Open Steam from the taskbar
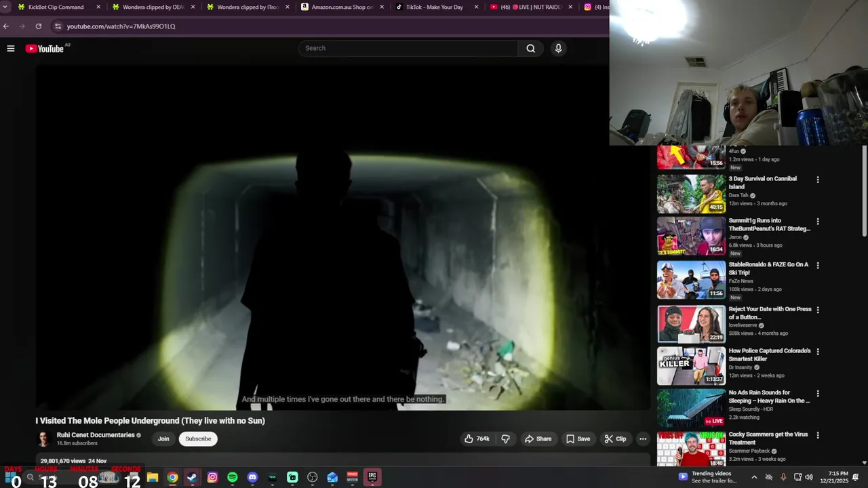The image size is (868, 488). click(193, 477)
